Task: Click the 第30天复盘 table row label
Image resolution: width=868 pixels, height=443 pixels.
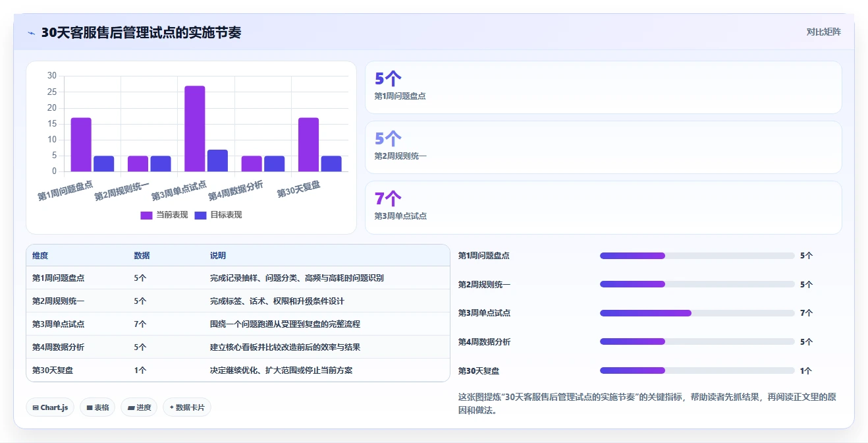Action: pyautogui.click(x=53, y=370)
